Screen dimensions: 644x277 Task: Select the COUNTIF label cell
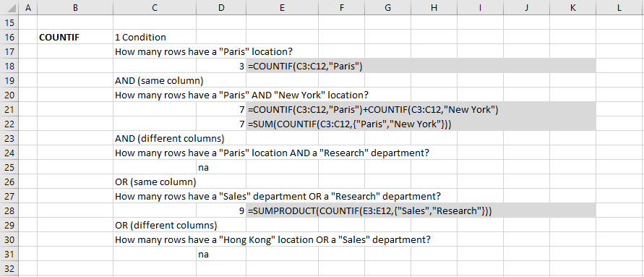[x=75, y=38]
